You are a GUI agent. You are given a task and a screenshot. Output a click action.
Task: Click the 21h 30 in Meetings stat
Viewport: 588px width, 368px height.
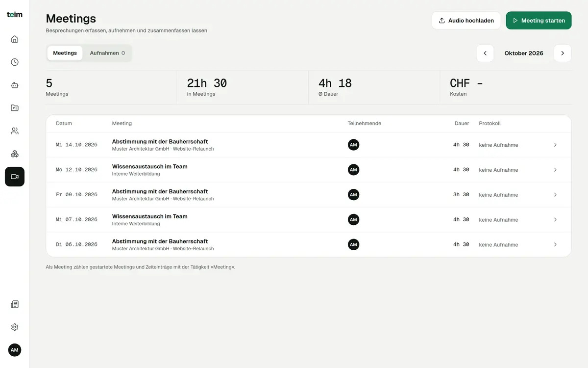click(207, 87)
